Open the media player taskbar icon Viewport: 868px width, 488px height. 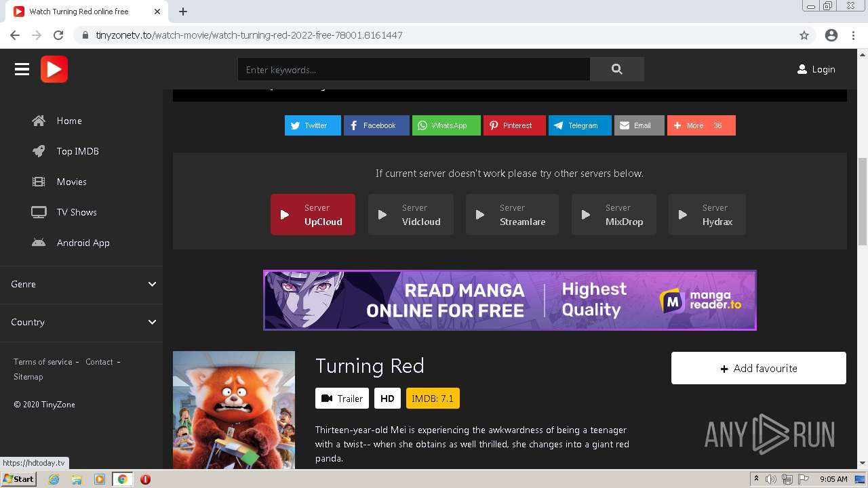pos(100,479)
